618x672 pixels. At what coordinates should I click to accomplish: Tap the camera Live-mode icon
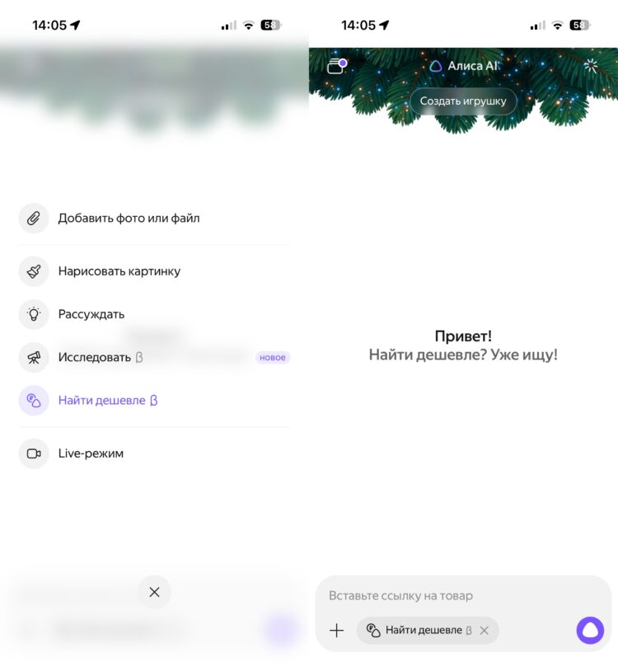pos(34,453)
